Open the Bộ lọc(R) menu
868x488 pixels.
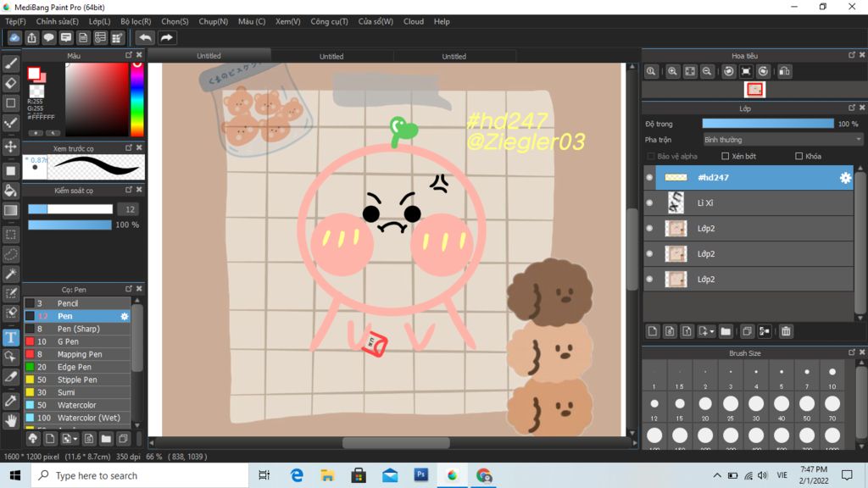pyautogui.click(x=136, y=21)
